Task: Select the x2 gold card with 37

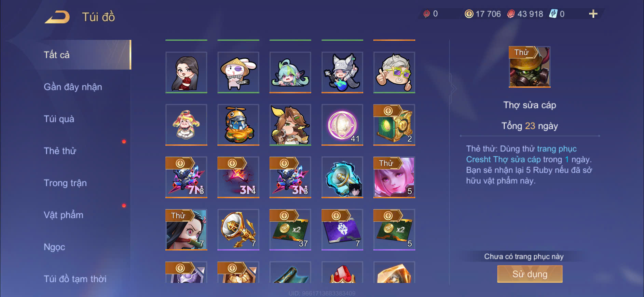Action: pos(290,230)
